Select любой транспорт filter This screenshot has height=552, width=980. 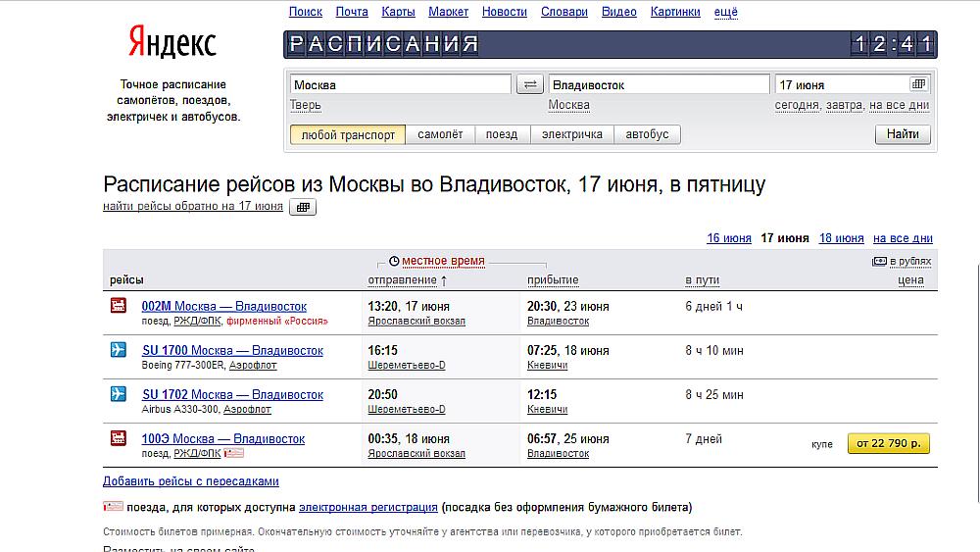(x=348, y=134)
